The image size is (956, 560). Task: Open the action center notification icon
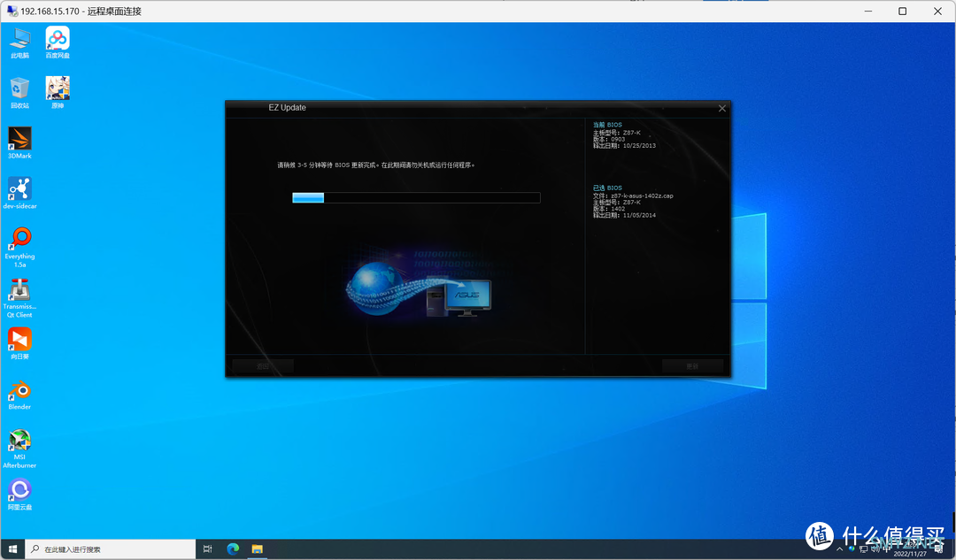pyautogui.click(x=939, y=549)
